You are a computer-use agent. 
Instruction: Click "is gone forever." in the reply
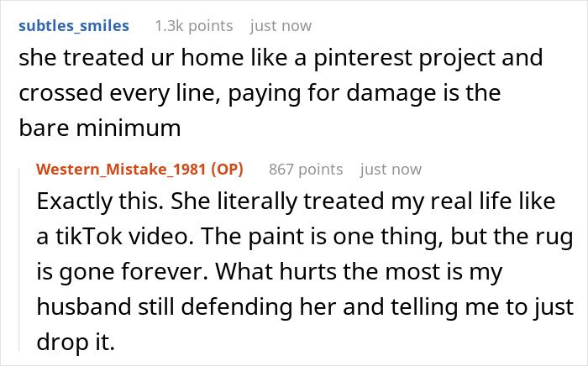[112, 273]
